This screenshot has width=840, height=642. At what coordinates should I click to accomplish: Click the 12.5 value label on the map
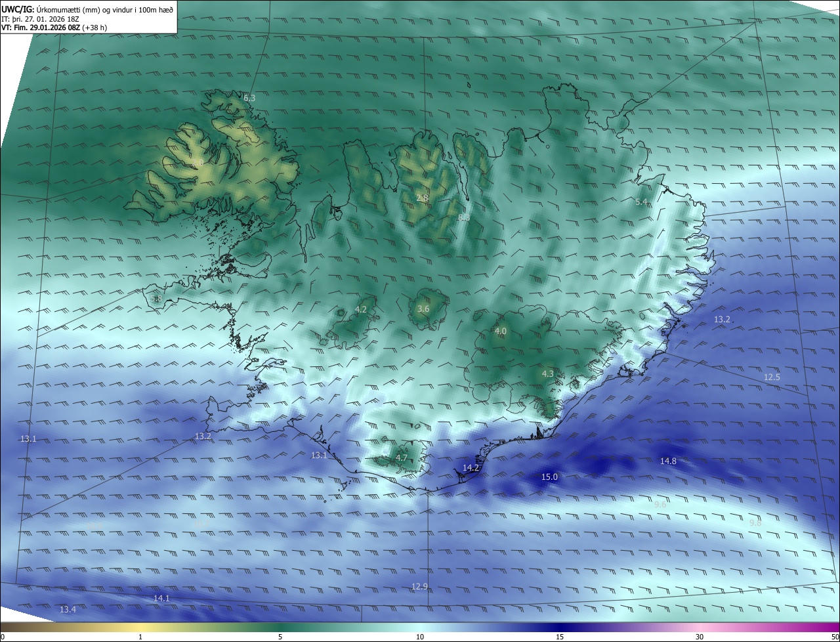coord(772,377)
